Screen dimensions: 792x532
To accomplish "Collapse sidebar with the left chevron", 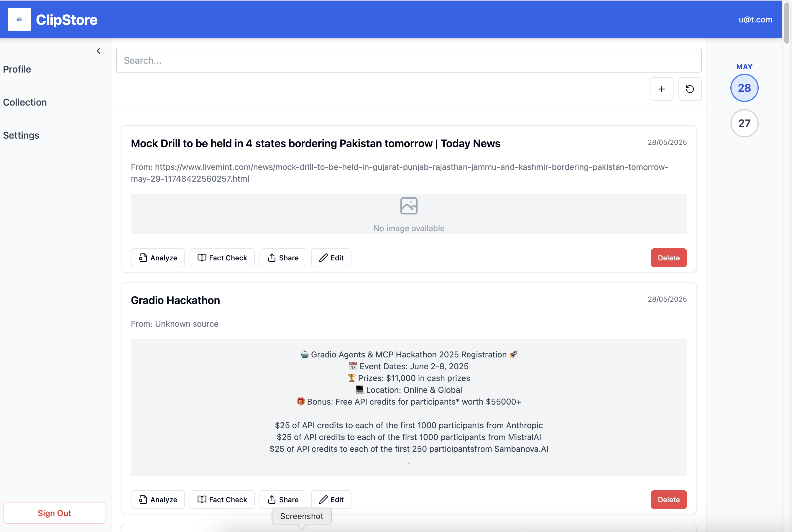I will pyautogui.click(x=98, y=51).
